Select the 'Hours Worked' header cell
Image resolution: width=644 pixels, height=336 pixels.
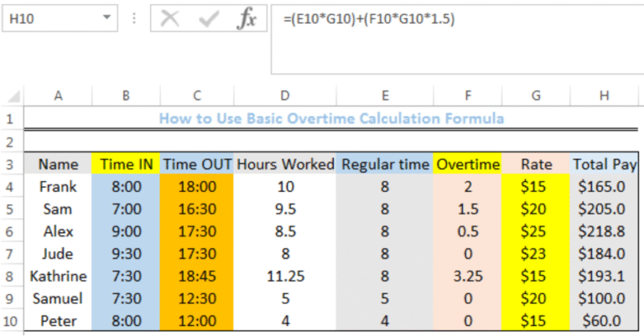click(284, 164)
